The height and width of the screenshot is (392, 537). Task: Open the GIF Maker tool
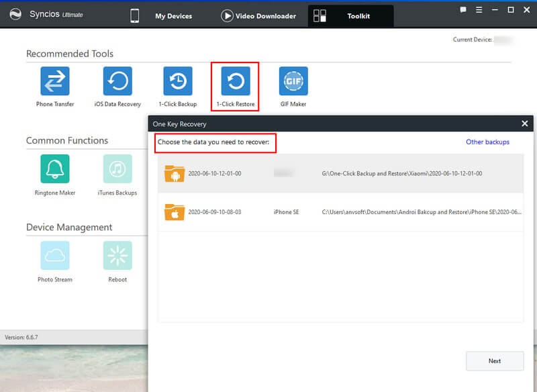(x=293, y=81)
